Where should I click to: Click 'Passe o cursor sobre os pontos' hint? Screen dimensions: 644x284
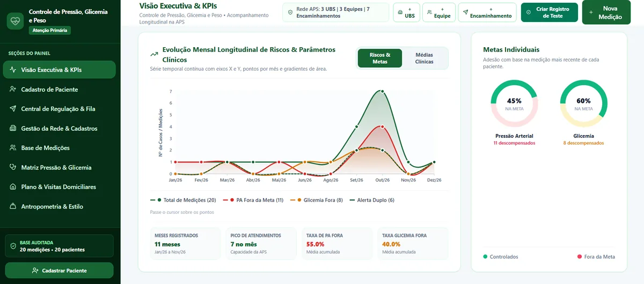click(x=182, y=212)
